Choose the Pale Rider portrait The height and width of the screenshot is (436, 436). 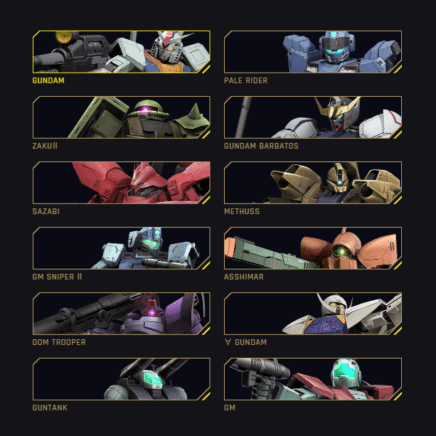(313, 52)
